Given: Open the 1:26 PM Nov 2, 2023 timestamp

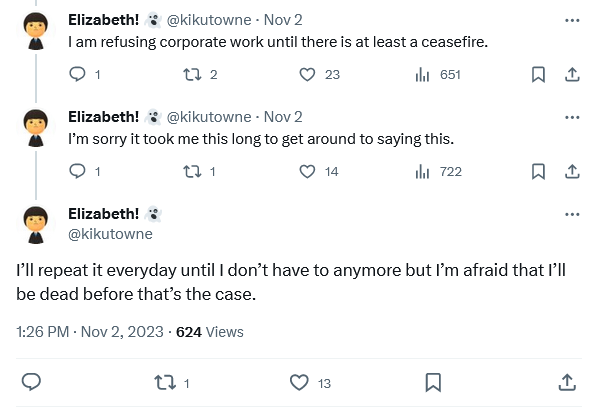Looking at the screenshot, I should point(90,332).
